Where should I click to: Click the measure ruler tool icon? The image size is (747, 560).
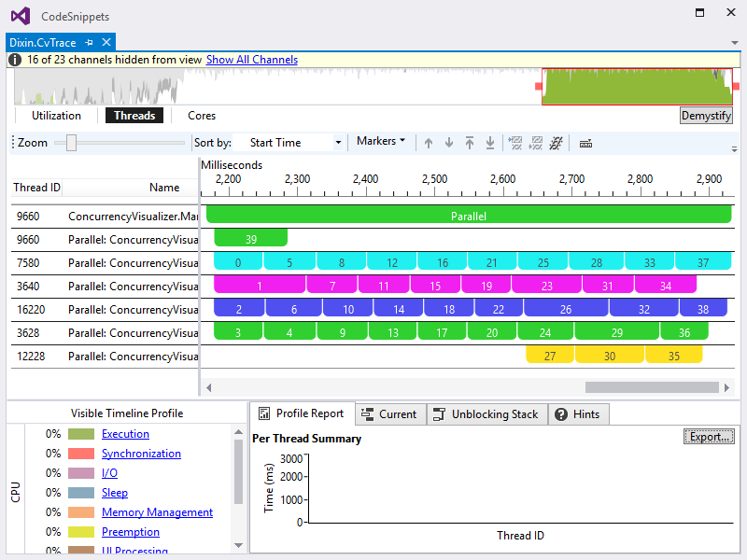pos(585,144)
